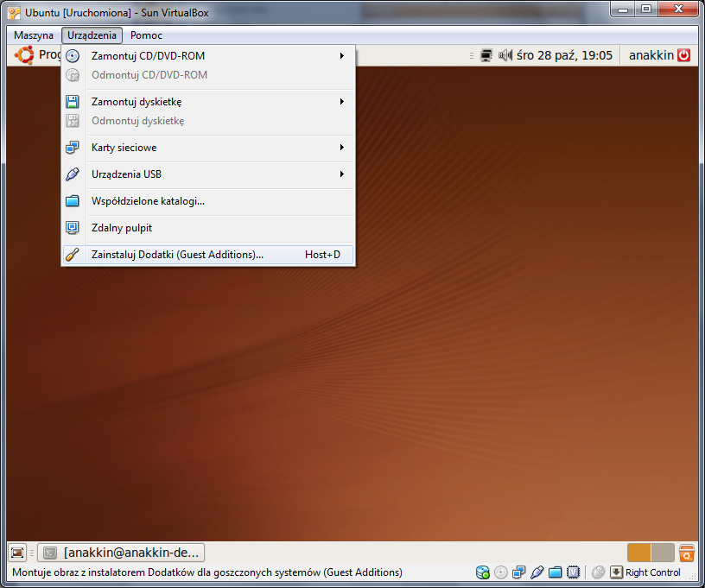This screenshot has width=705, height=588.
Task: Open the Urządzenia USB submenu
Action: [x=207, y=174]
